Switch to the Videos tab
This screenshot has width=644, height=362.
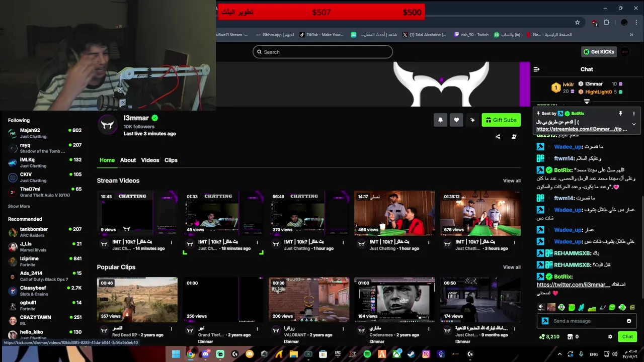click(150, 160)
